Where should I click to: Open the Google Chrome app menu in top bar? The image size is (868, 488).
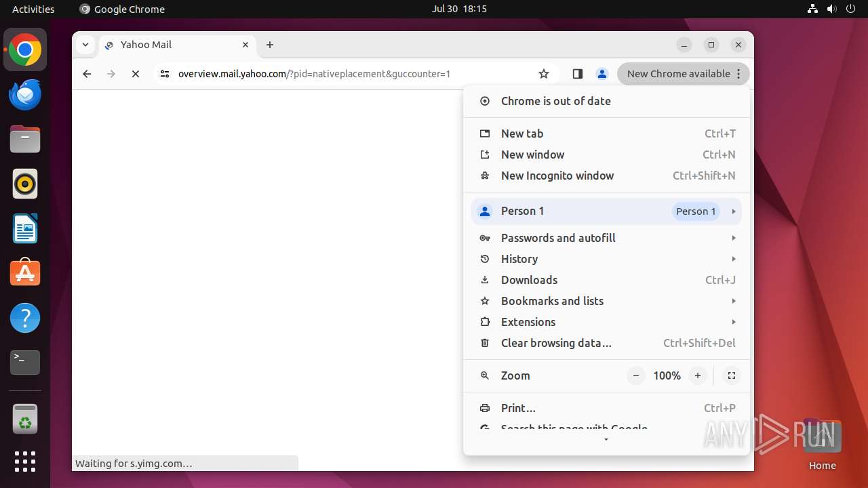(122, 9)
